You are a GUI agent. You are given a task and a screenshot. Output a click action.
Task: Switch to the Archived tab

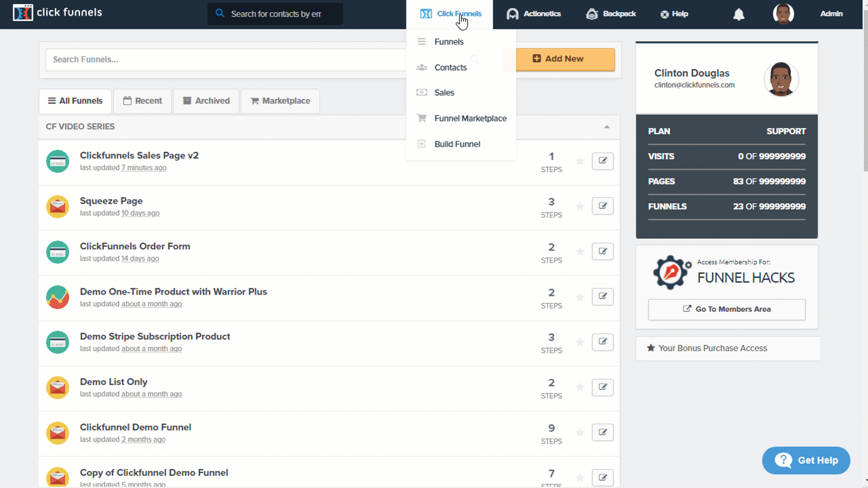pyautogui.click(x=206, y=101)
